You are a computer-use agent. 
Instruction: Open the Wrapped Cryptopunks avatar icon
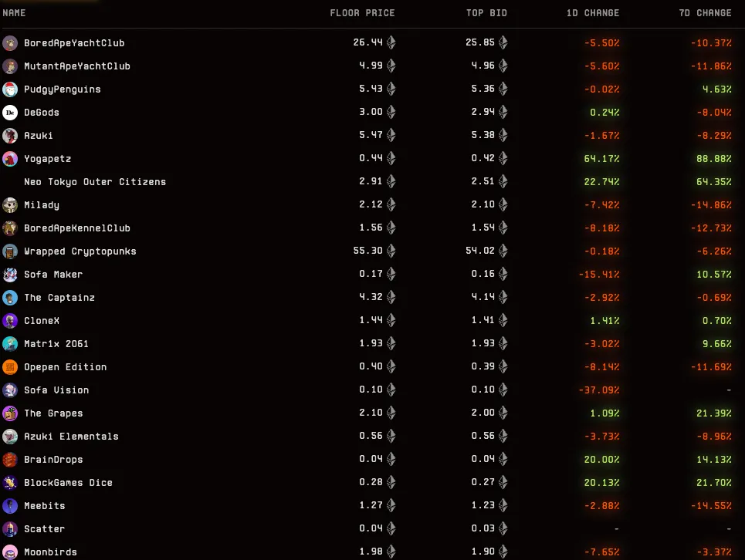(10, 251)
